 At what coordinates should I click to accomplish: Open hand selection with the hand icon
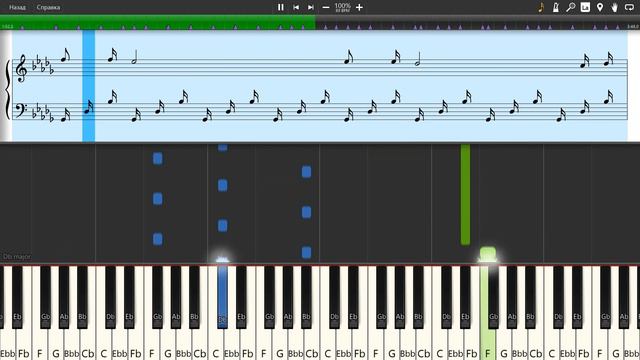(615, 7)
